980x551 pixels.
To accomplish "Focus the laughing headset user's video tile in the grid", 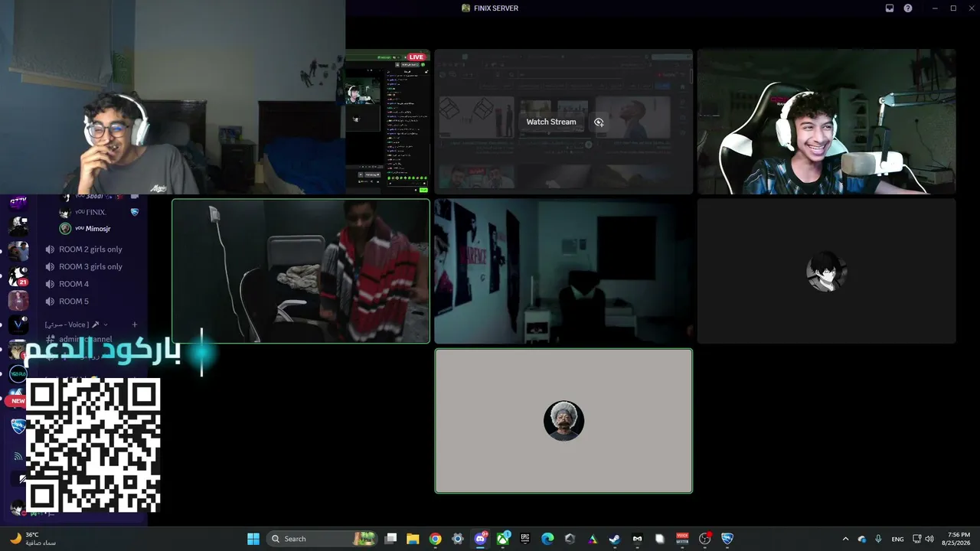I will 826,122.
